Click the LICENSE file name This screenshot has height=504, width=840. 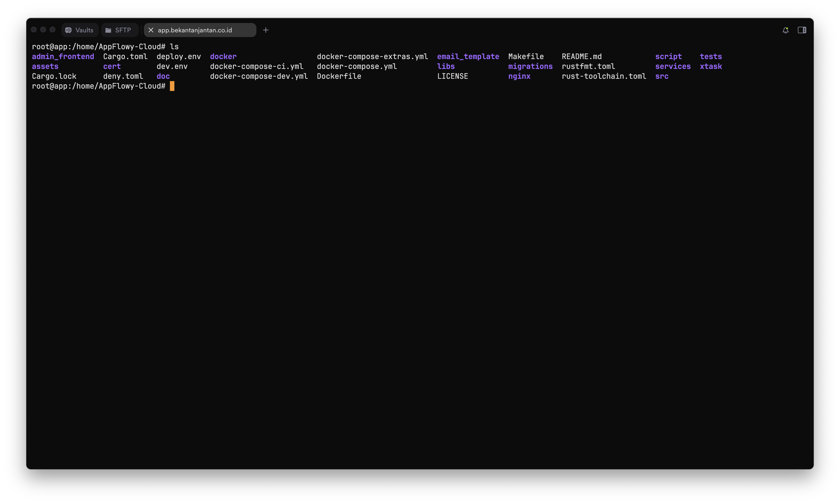(x=453, y=76)
